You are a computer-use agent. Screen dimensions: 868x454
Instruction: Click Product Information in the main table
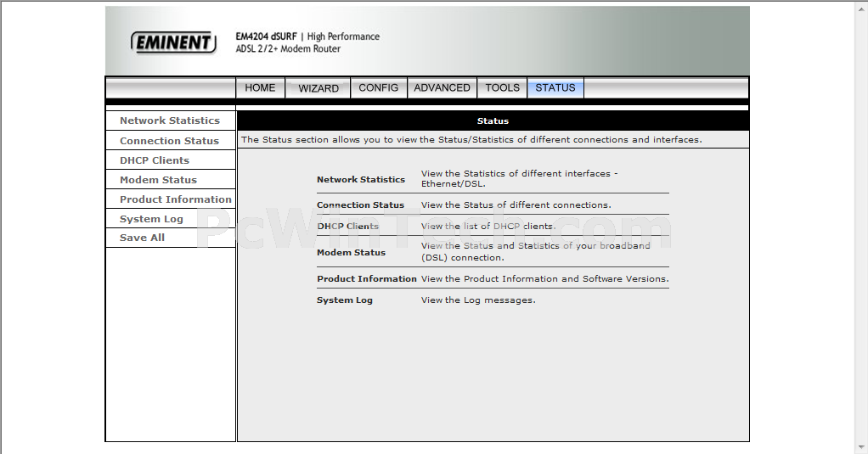coord(366,278)
